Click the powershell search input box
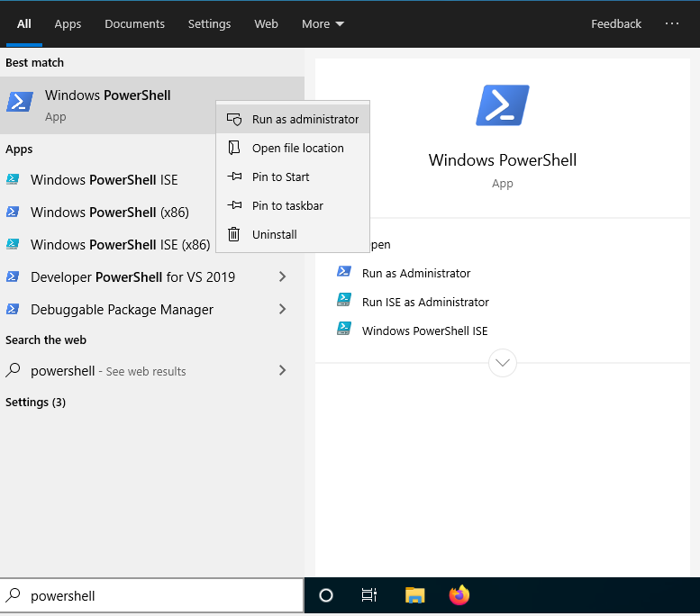Screen dimensions: 700x616 (162, 595)
